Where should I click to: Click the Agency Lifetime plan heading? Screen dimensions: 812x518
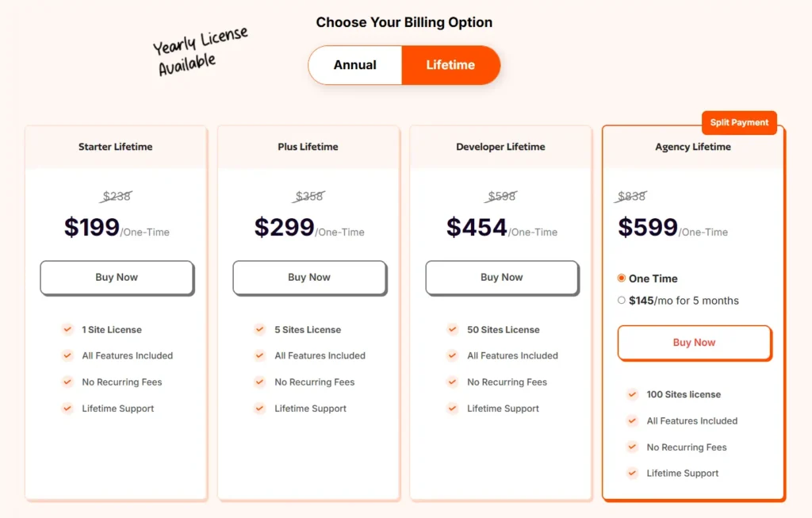pyautogui.click(x=693, y=147)
